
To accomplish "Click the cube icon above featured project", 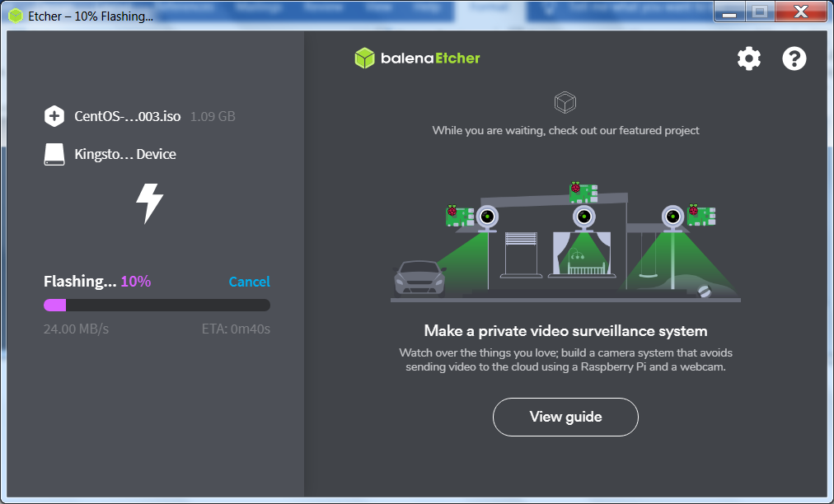I will click(x=565, y=103).
